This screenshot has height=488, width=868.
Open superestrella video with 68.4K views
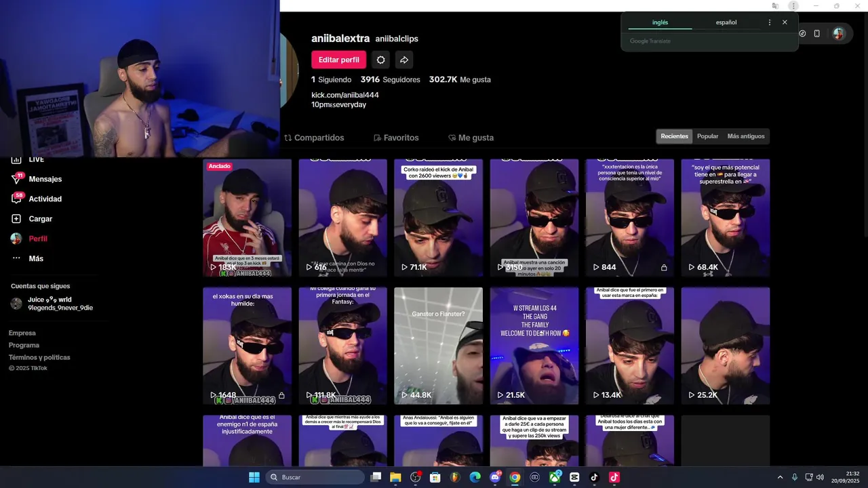pos(726,218)
